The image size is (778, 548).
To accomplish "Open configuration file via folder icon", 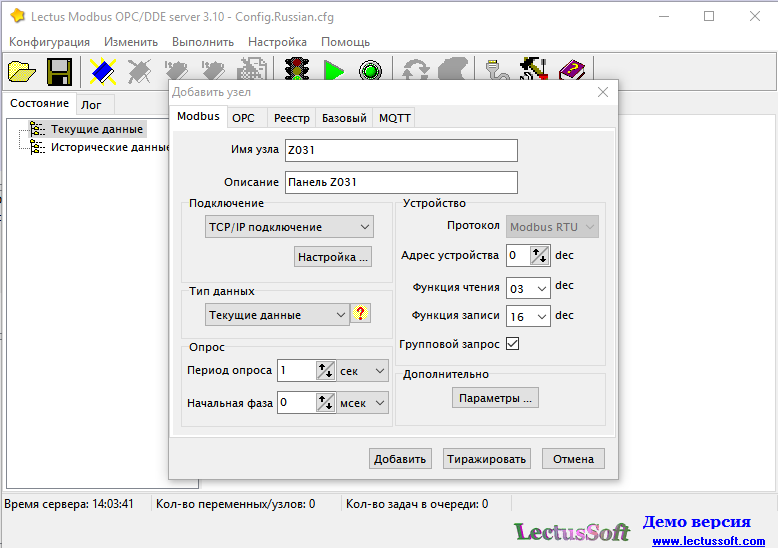I will pyautogui.click(x=22, y=71).
